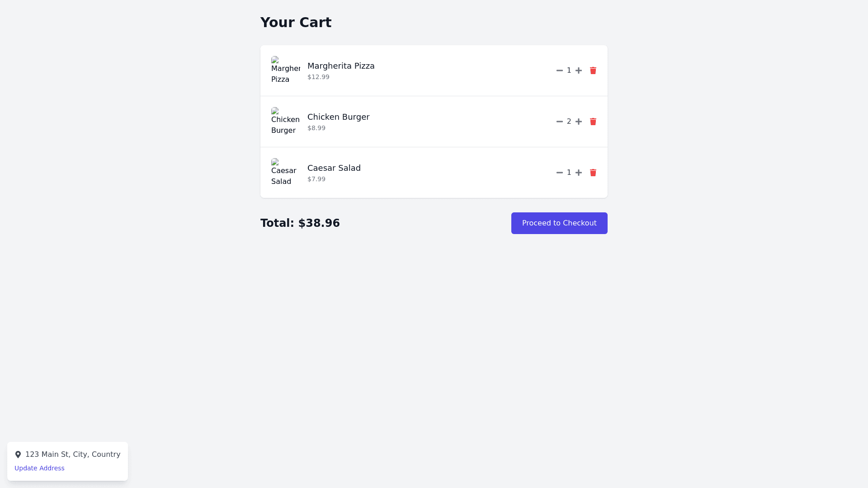
Task: Select the Caesar Salad item name
Action: [x=334, y=168]
